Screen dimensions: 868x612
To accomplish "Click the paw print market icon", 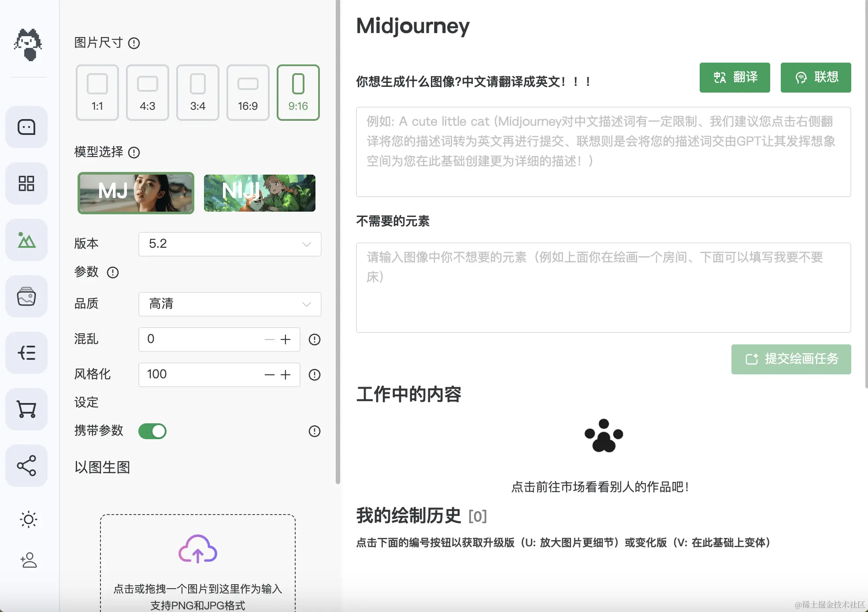I will pos(604,436).
